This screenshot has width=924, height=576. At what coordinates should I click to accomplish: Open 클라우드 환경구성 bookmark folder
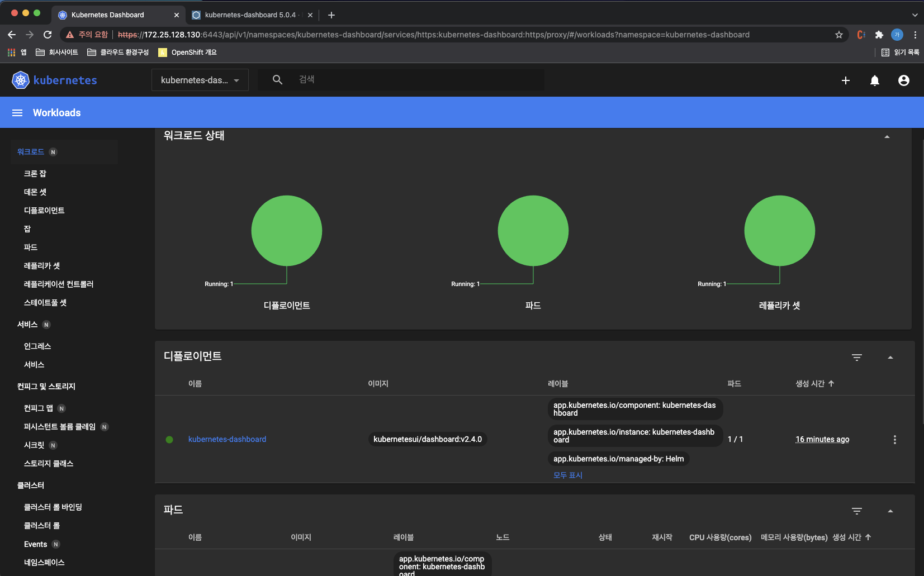pos(118,53)
